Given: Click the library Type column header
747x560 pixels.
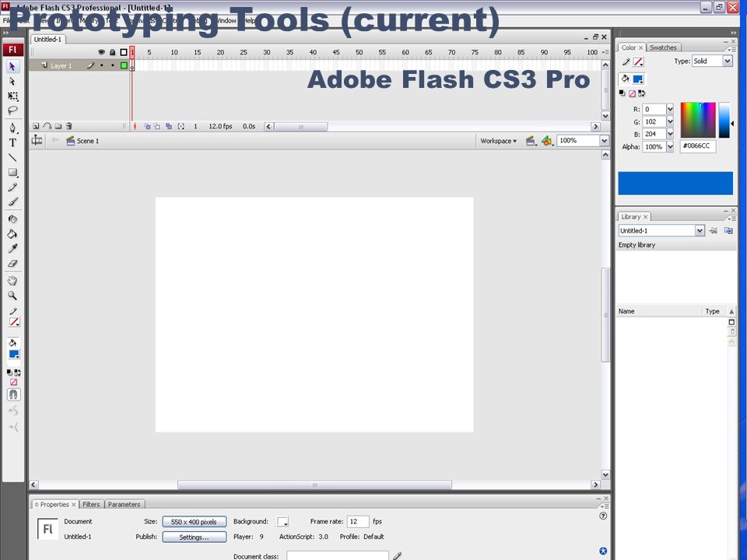Looking at the screenshot, I should [712, 311].
